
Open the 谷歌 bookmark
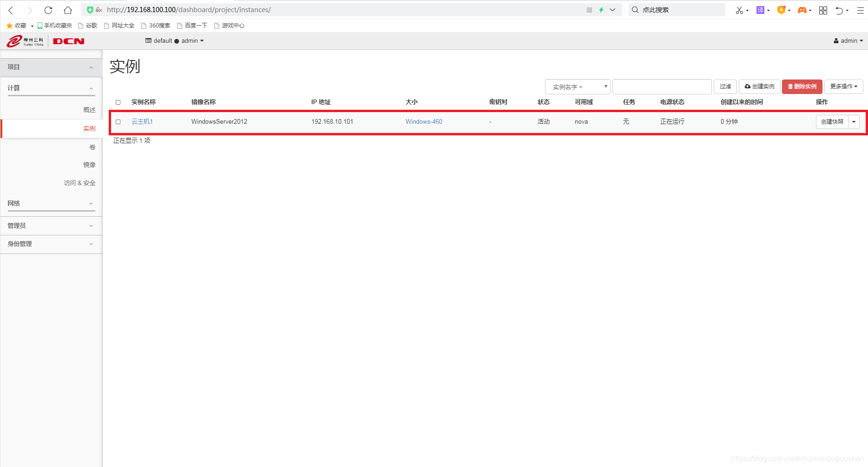pyautogui.click(x=88, y=26)
